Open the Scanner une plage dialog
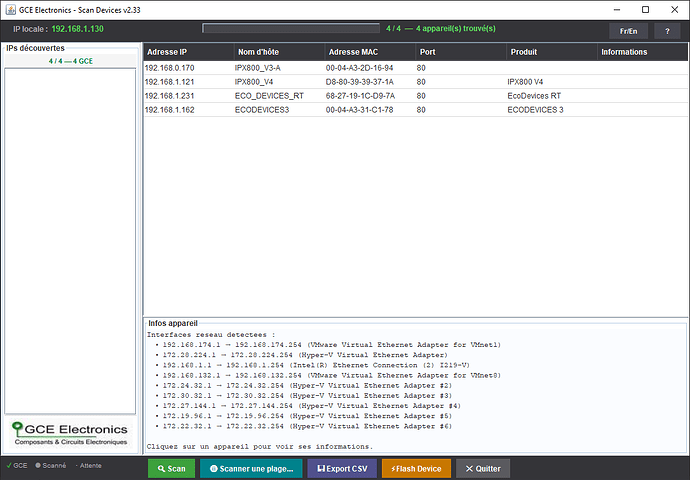 click(251, 469)
